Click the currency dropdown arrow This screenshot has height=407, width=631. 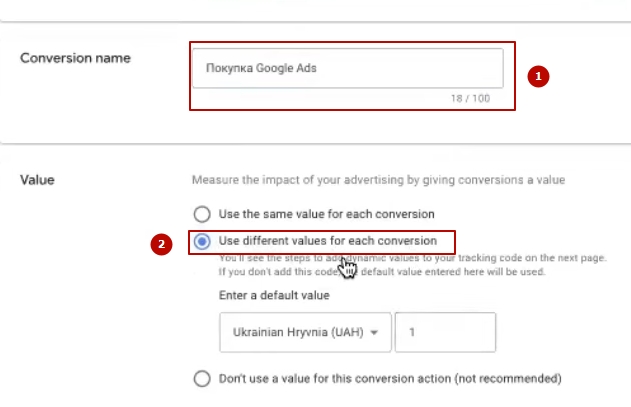point(374,333)
